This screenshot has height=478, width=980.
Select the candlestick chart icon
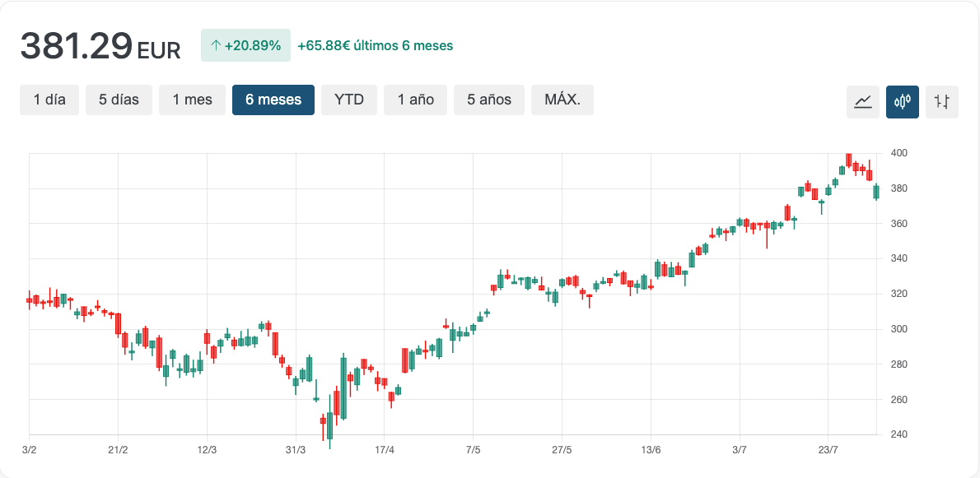coord(903,102)
